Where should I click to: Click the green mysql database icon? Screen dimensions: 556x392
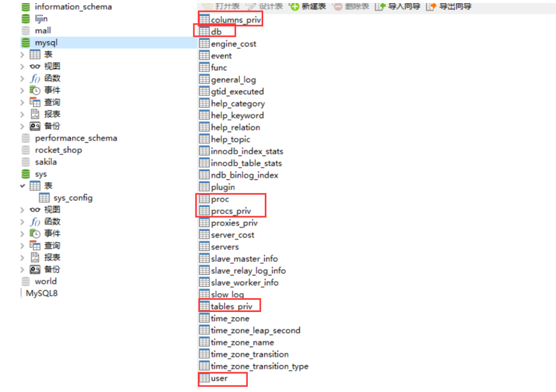click(x=26, y=42)
